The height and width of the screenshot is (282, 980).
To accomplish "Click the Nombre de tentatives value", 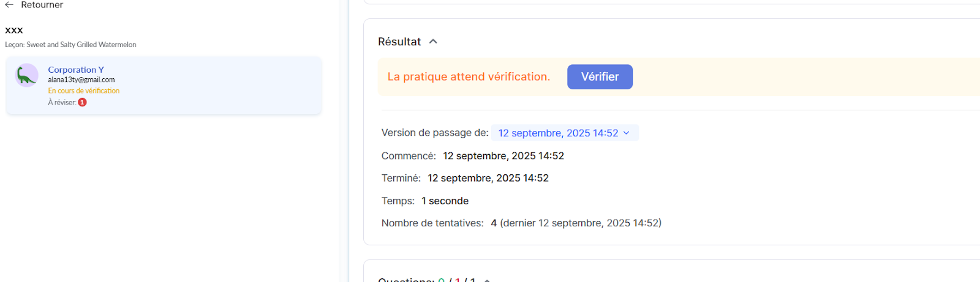I will click(x=576, y=223).
